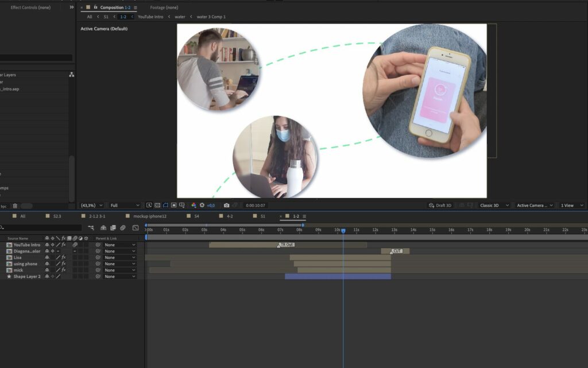Switch to the mockup iphone12 timeline tab
The image size is (588, 368).
[x=149, y=216]
